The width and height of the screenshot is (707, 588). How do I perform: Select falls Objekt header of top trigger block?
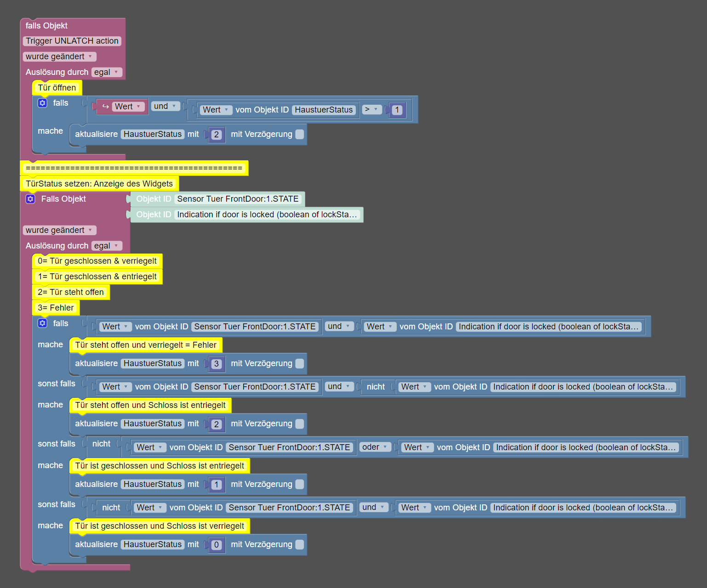[46, 26]
